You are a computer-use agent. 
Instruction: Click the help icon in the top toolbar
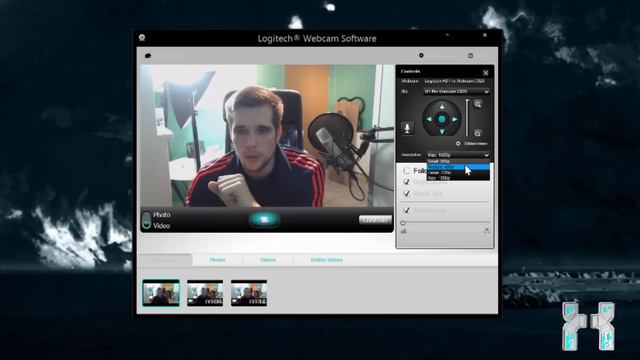(x=470, y=55)
